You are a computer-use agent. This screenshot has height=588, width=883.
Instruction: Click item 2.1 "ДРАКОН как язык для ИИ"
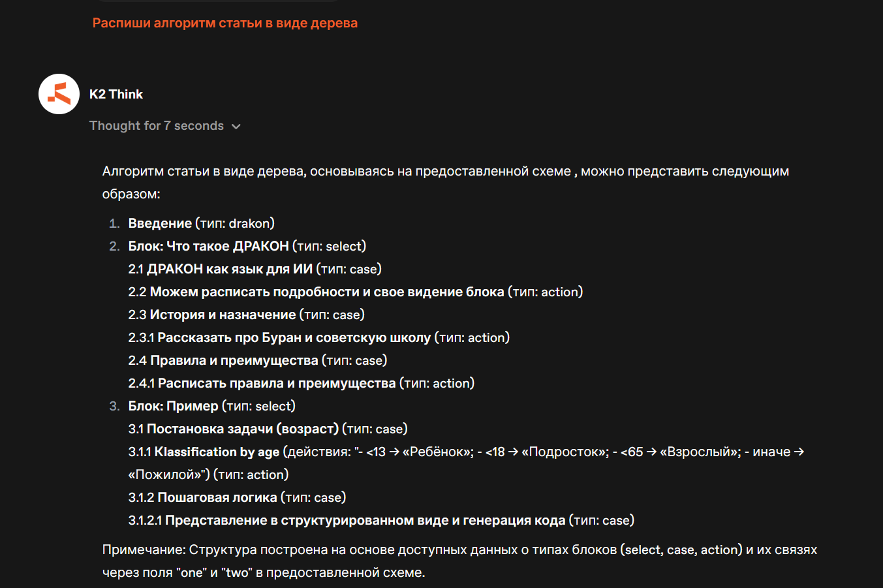(230, 269)
